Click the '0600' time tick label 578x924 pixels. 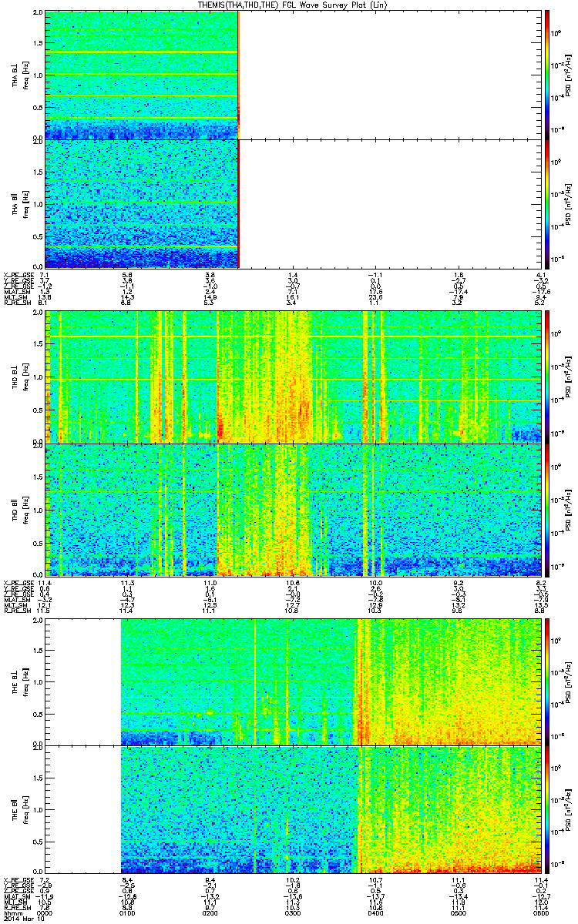(539, 913)
